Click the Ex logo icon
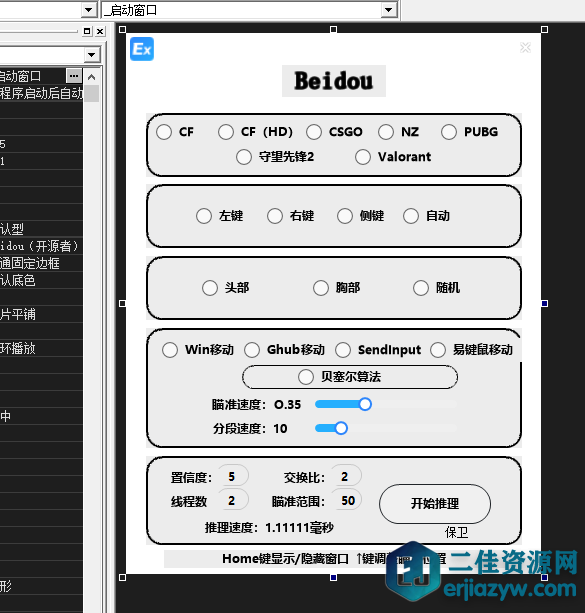This screenshot has height=613, width=585. (142, 49)
